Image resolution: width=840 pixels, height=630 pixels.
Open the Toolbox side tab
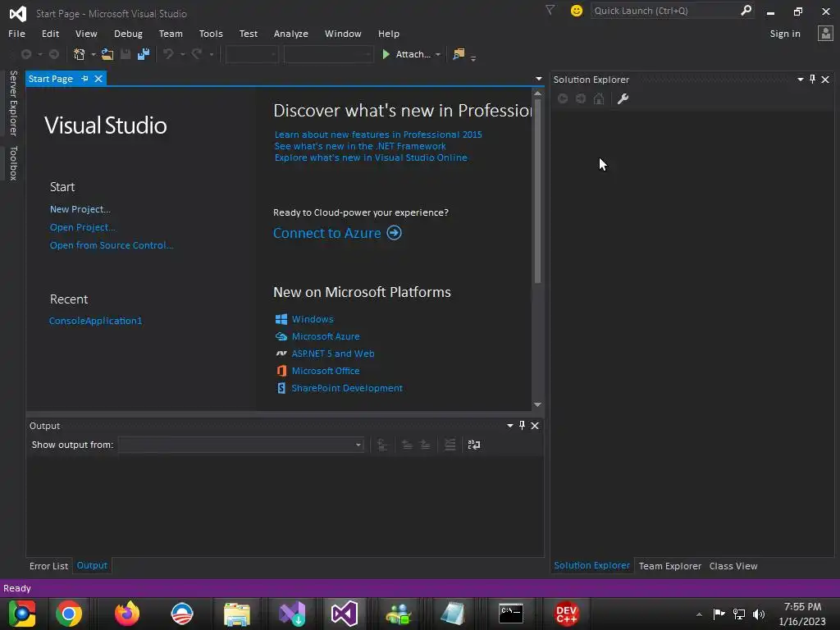pyautogui.click(x=13, y=163)
